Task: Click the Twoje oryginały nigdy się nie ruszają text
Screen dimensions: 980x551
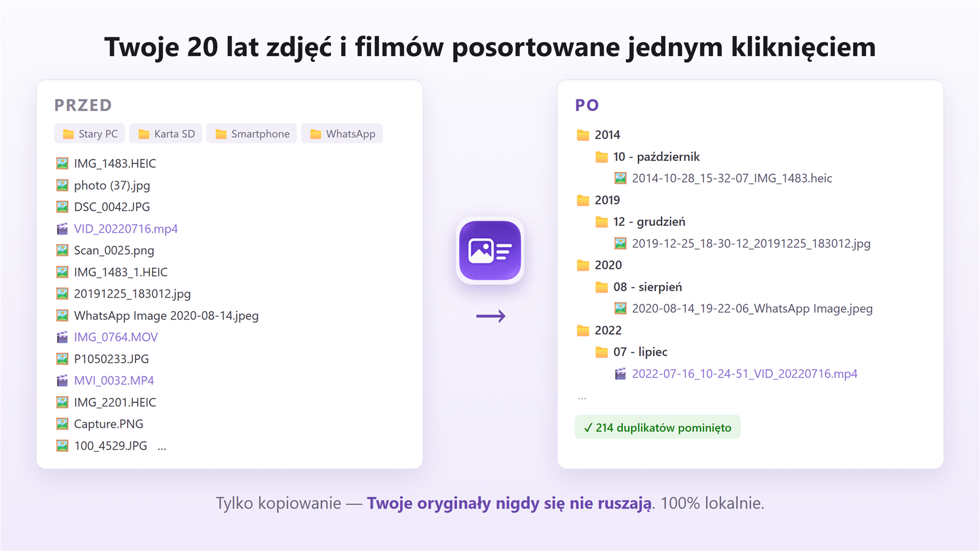Action: [510, 504]
